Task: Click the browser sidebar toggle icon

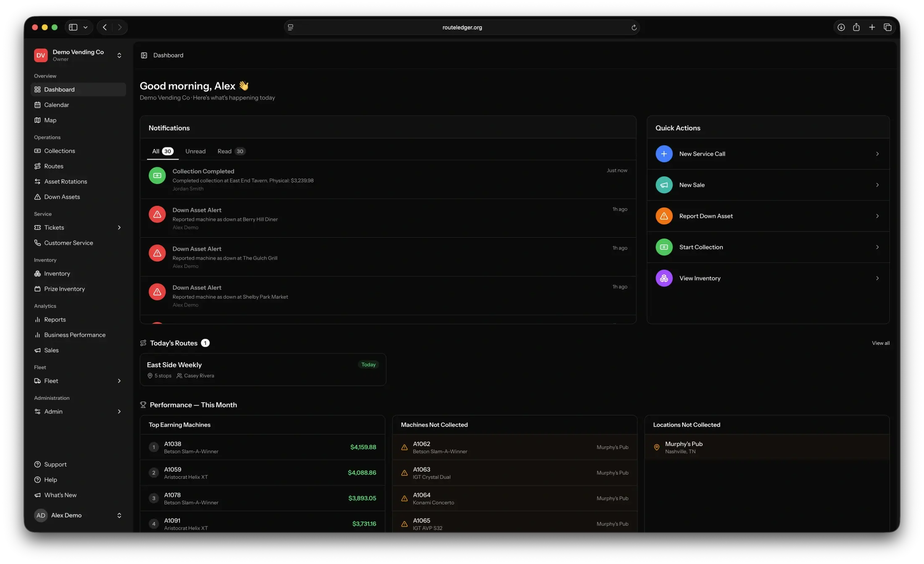Action: coord(73,27)
